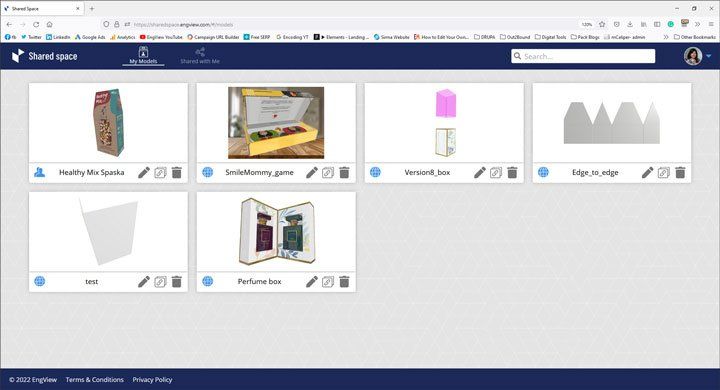
Task: Open browser downloads icon
Action: [630, 24]
